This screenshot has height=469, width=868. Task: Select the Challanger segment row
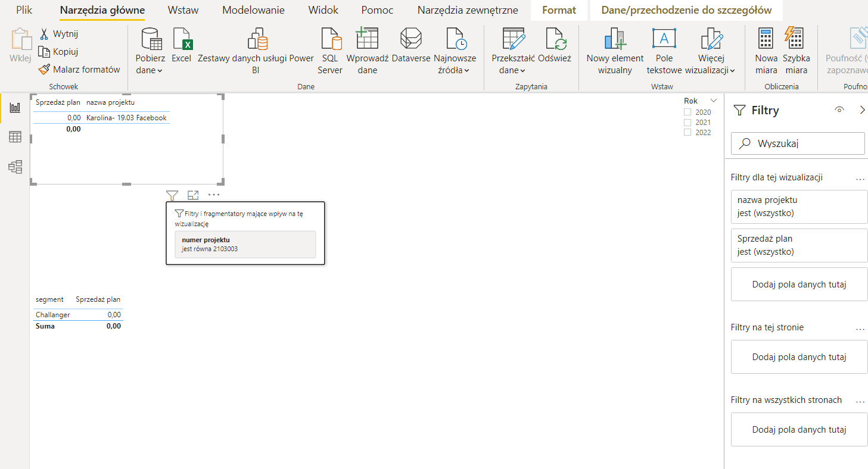(52, 315)
